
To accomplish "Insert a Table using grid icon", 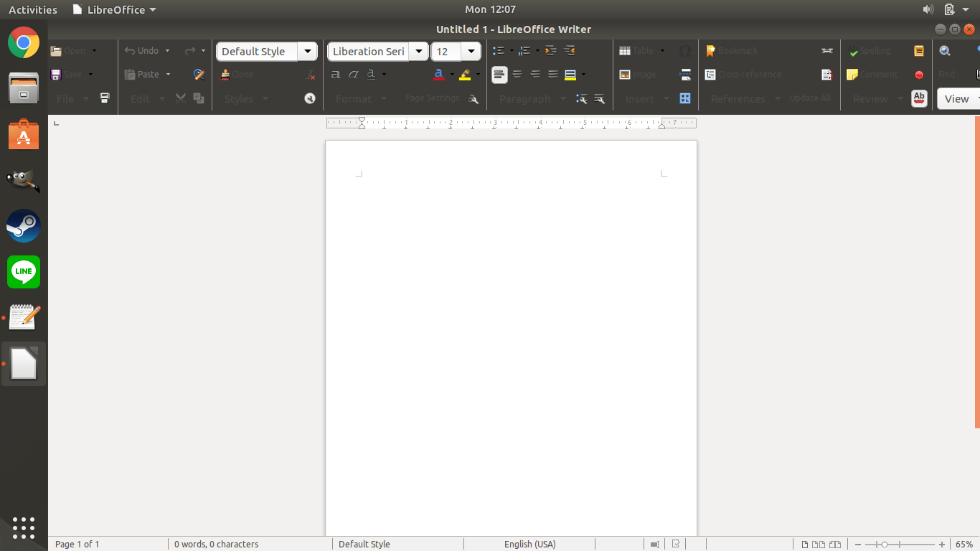I will 625,51.
